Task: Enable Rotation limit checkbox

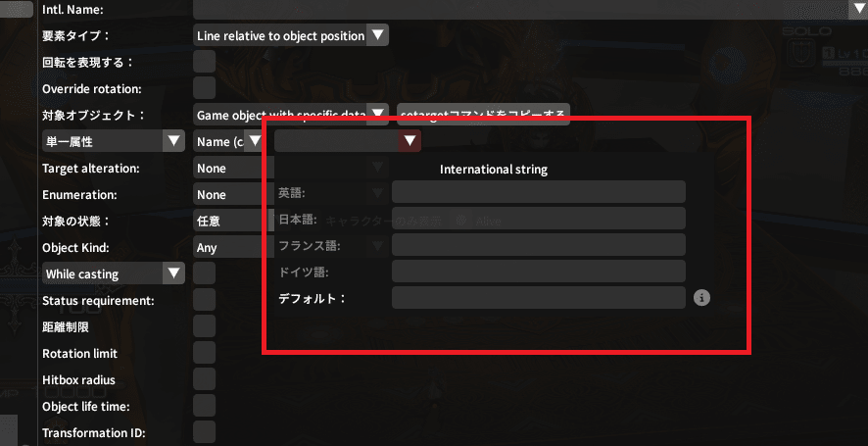Action: click(x=205, y=353)
